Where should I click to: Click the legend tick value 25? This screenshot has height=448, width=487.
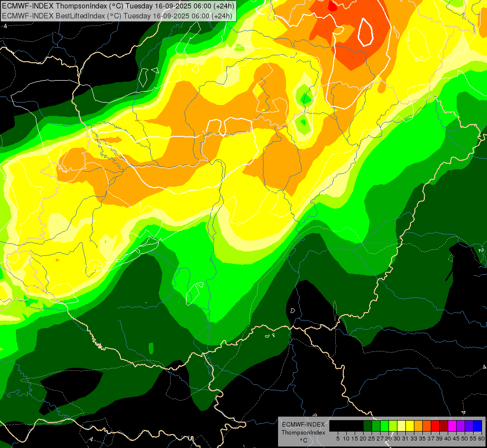(372, 439)
